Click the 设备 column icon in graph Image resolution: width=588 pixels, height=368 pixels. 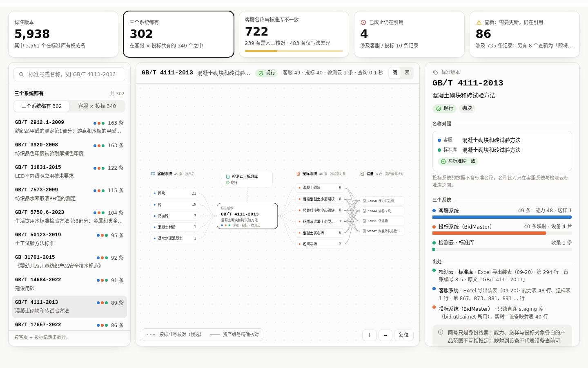[x=362, y=174]
